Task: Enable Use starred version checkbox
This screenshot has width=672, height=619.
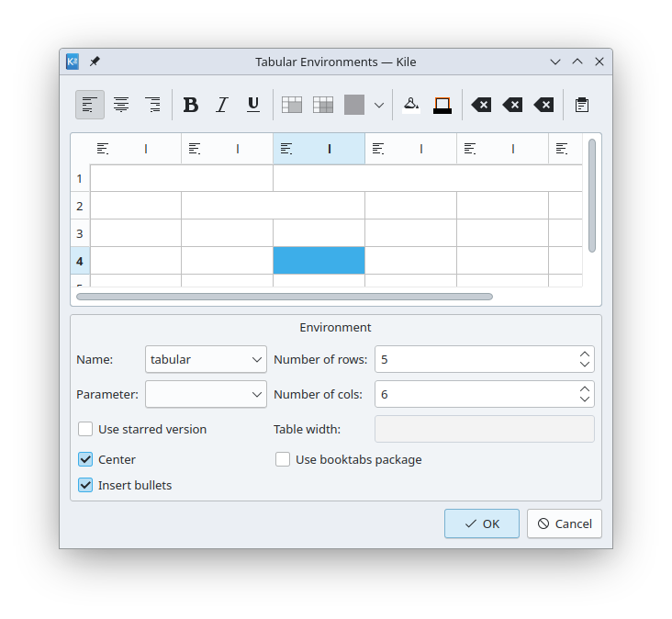Action: click(x=86, y=429)
